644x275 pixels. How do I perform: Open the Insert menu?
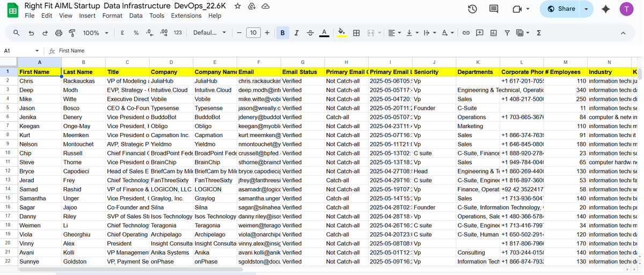coord(87,16)
